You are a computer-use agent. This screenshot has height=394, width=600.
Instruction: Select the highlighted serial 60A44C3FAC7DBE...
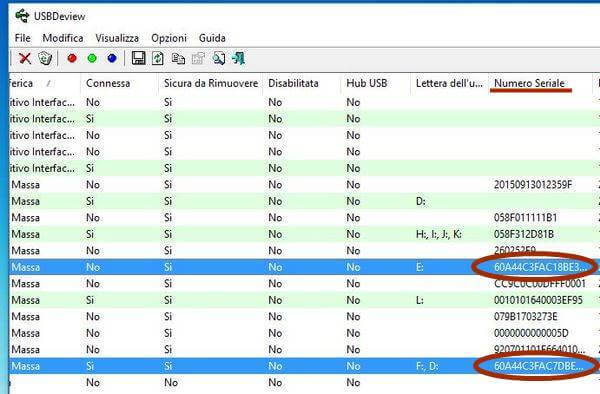[x=539, y=366]
